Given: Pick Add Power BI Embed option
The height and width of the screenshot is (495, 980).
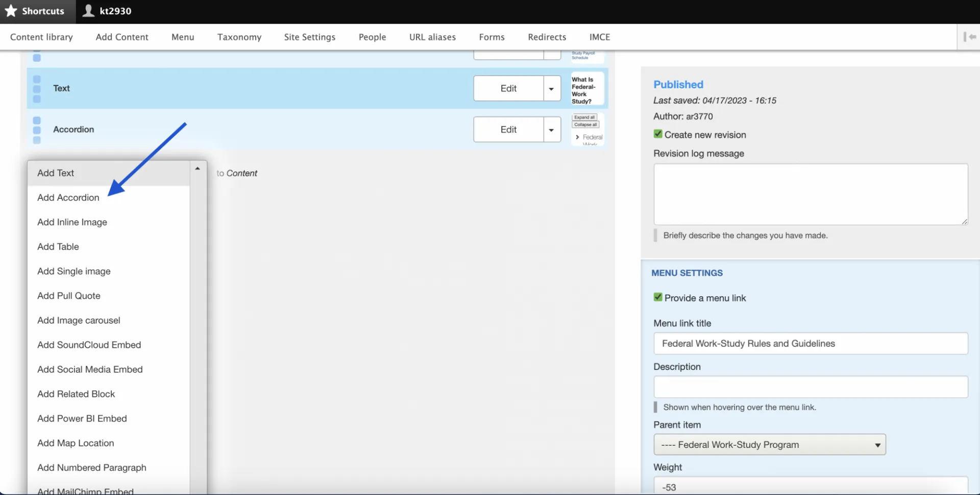Looking at the screenshot, I should coord(109,418).
